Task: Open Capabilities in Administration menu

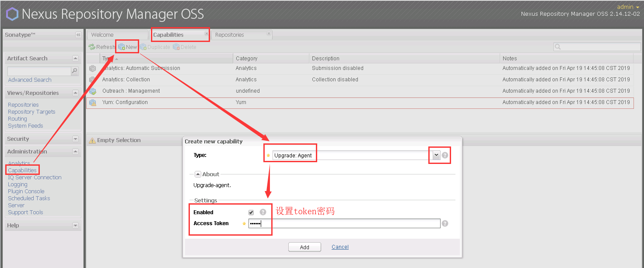Action: coord(22,171)
